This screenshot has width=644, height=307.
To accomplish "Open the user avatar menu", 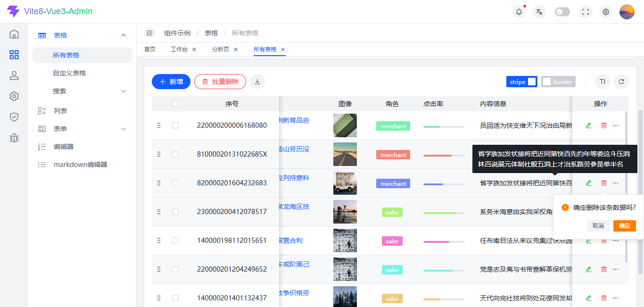I will pyautogui.click(x=627, y=12).
